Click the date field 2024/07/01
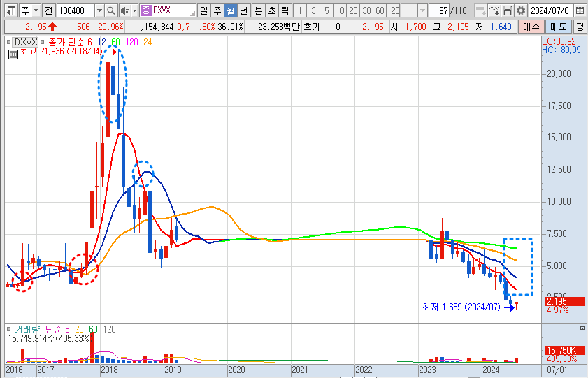Image resolution: width=588 pixels, height=378 pixels. point(551,10)
